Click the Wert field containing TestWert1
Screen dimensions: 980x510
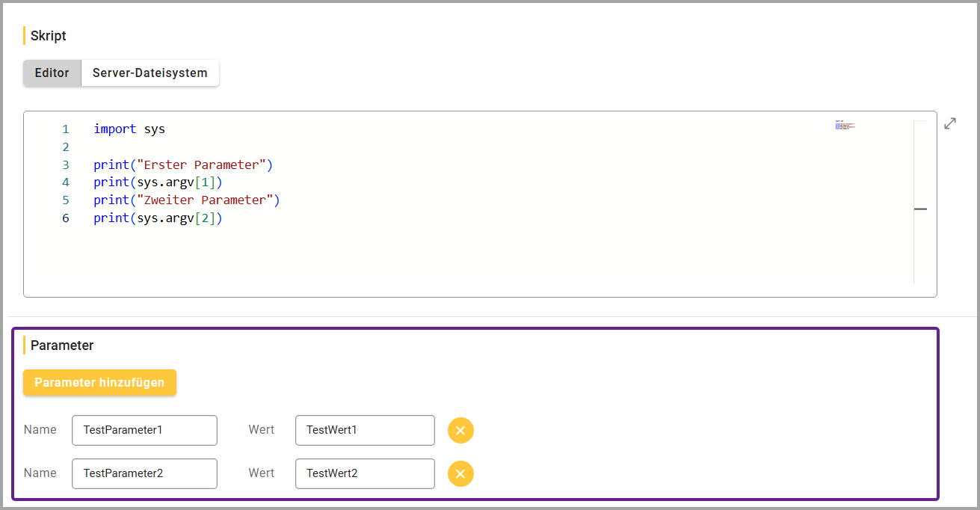click(365, 431)
